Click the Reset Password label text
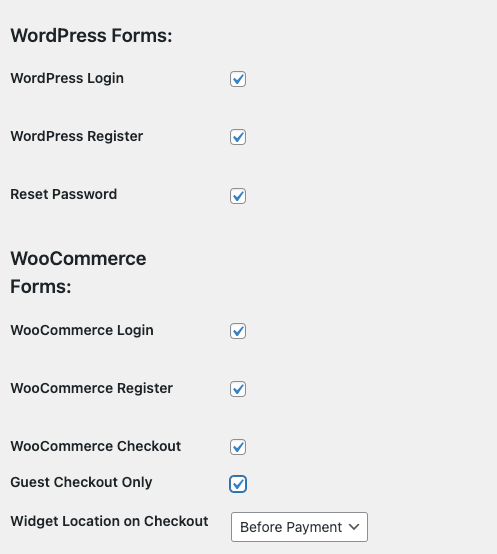This screenshot has width=497, height=554. point(64,194)
